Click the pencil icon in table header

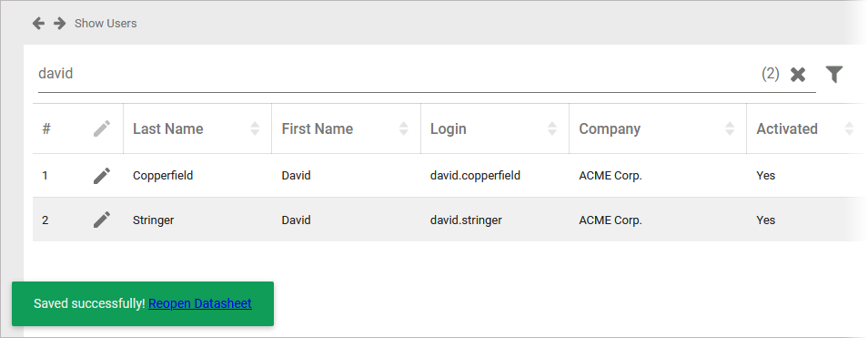pos(102,128)
